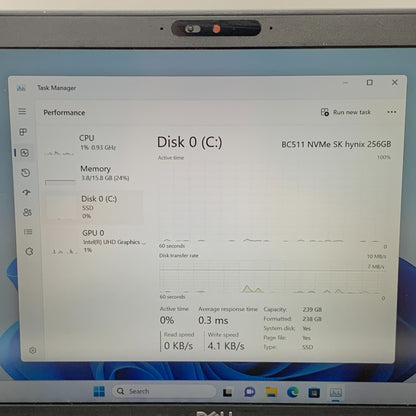Select GPU 0 performance entry
416x416 pixels.
point(96,241)
